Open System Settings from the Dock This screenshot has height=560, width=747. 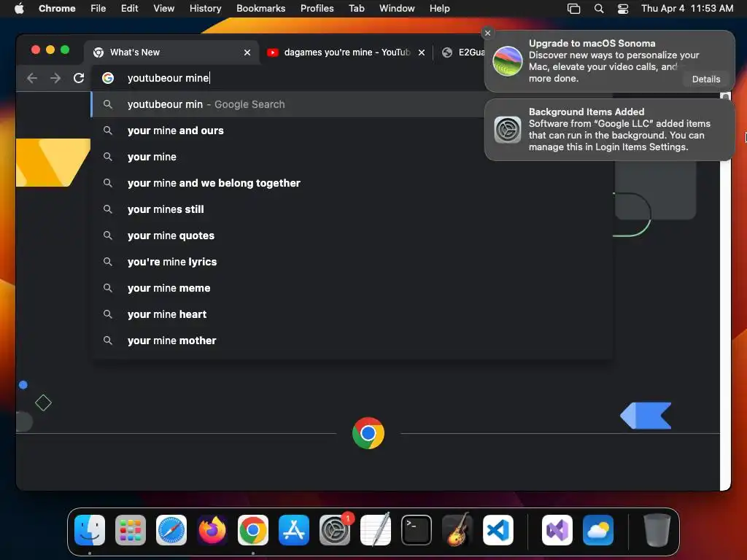click(334, 530)
